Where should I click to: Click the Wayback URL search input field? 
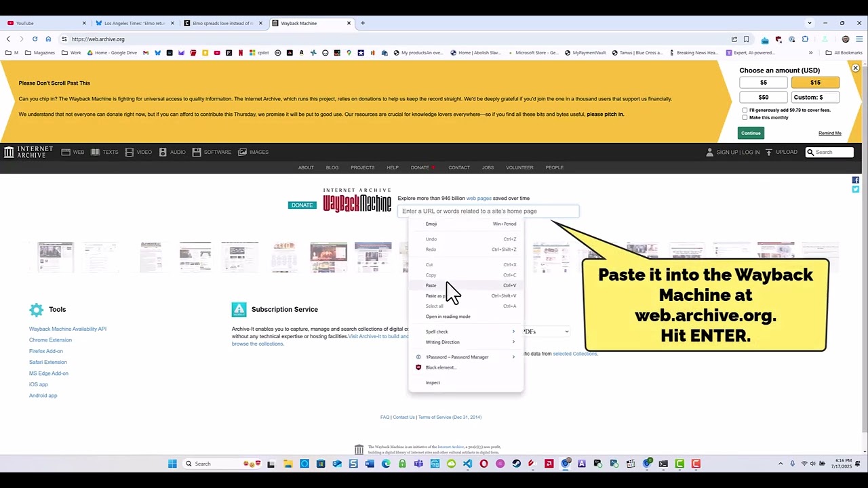coord(488,211)
